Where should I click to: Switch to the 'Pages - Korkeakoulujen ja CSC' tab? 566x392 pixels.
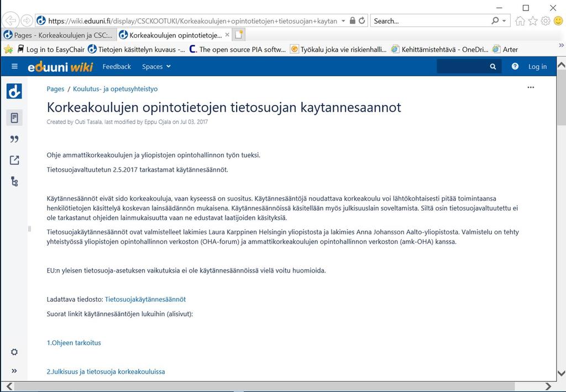59,35
